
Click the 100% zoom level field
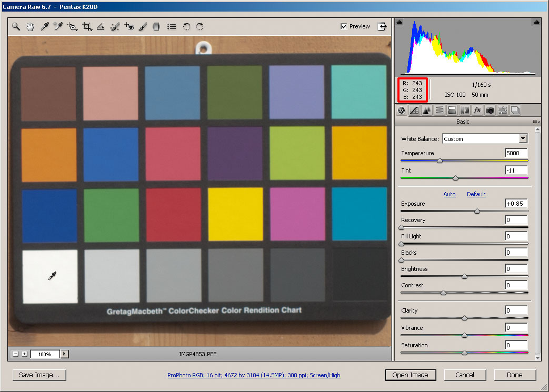(x=45, y=354)
